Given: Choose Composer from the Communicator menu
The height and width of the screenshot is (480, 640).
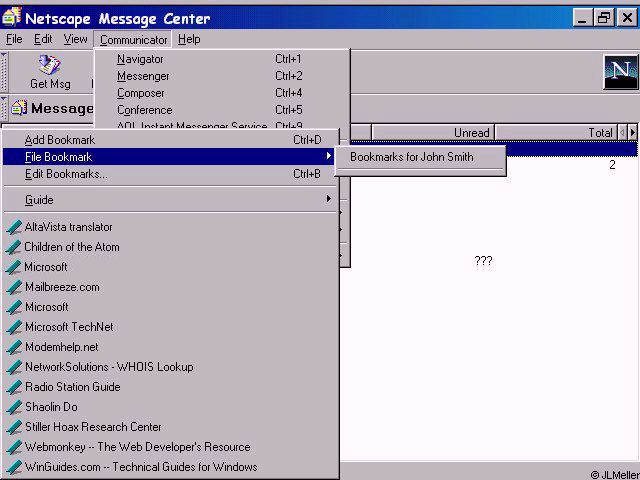Looking at the screenshot, I should (x=222, y=93).
